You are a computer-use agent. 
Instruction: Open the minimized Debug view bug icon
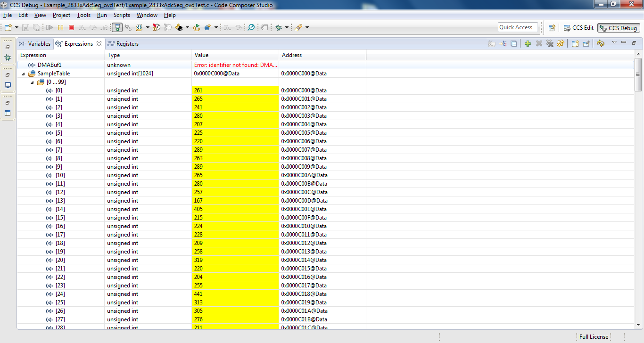coord(8,58)
